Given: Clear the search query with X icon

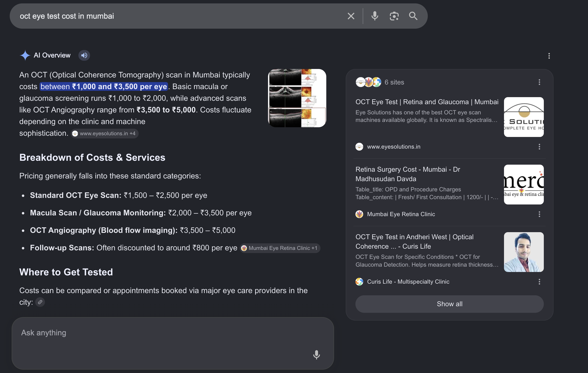Looking at the screenshot, I should 351,16.
